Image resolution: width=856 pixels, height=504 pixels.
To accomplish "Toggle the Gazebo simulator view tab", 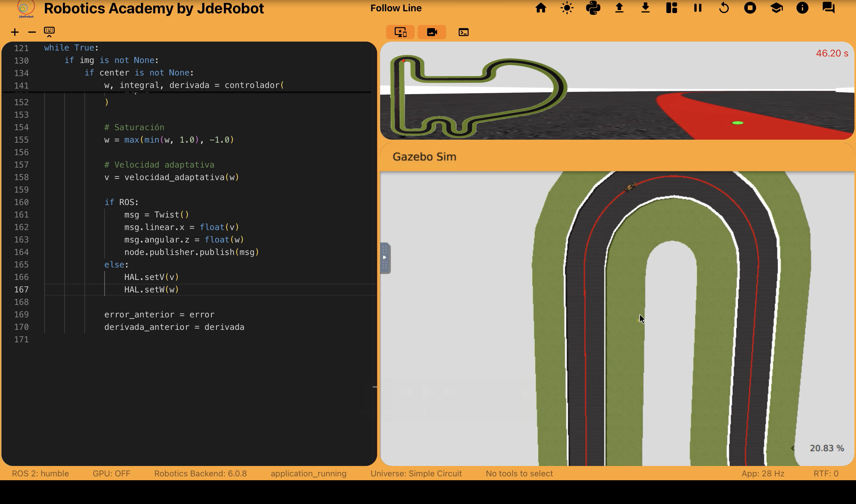I will click(x=400, y=32).
